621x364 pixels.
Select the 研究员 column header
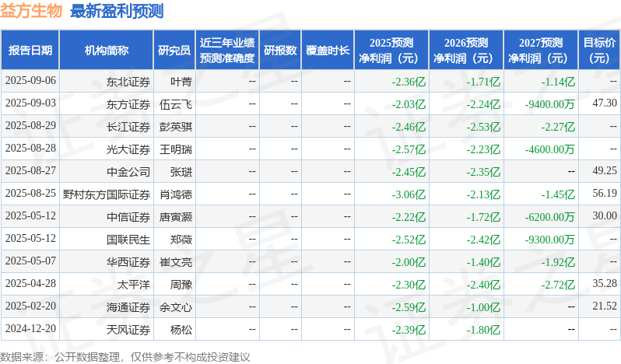(174, 51)
